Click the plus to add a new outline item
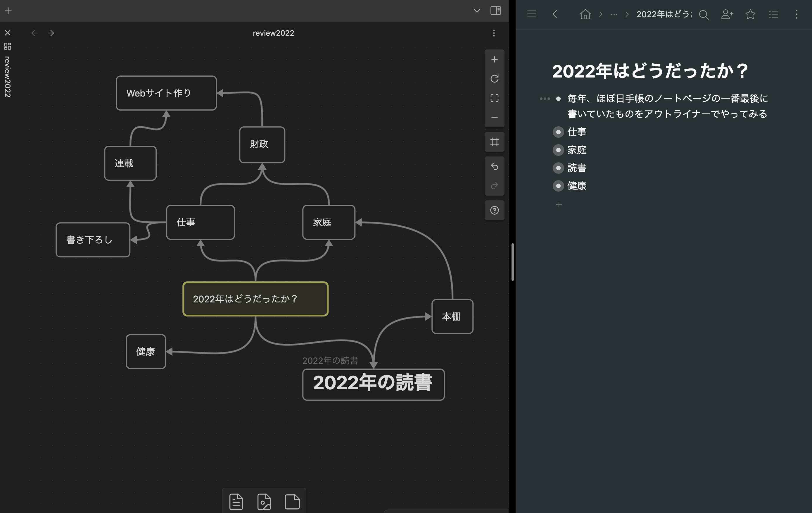812x513 pixels. coord(559,204)
